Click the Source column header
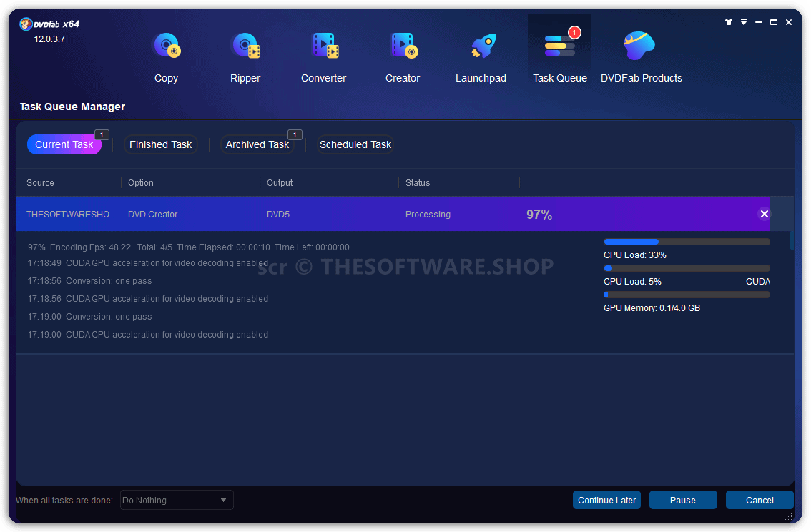The width and height of the screenshot is (811, 532). [x=40, y=183]
